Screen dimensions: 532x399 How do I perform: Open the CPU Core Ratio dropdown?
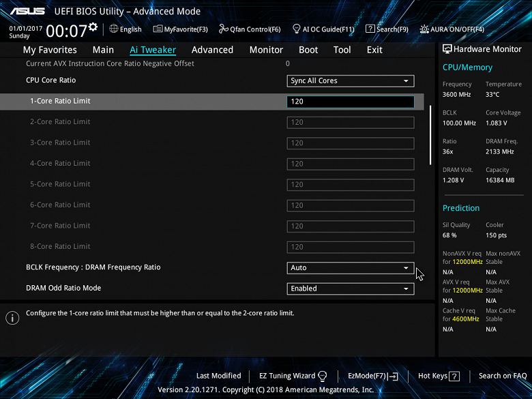pos(351,80)
